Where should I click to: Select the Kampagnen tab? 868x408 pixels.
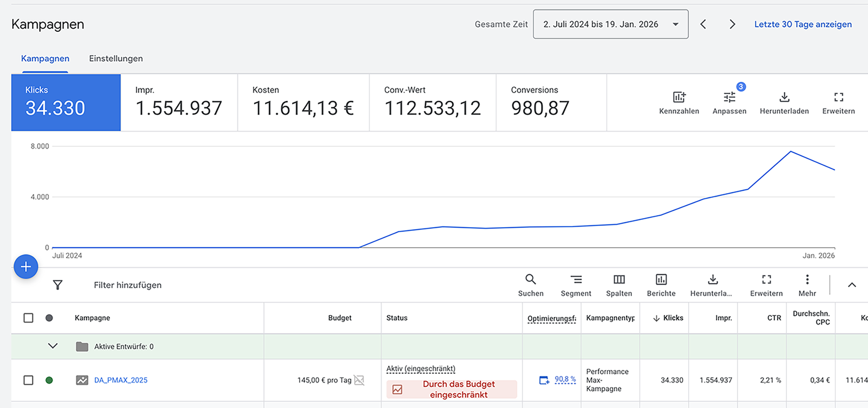coord(45,59)
